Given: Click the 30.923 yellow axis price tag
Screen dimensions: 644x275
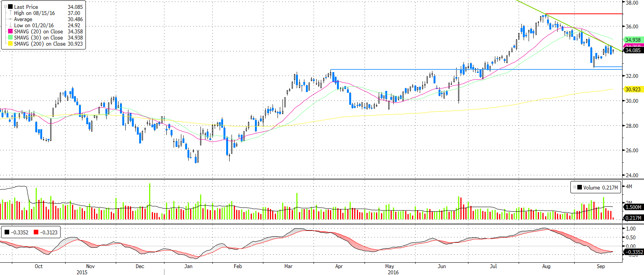Looking at the screenshot, I should pyautogui.click(x=633, y=89).
